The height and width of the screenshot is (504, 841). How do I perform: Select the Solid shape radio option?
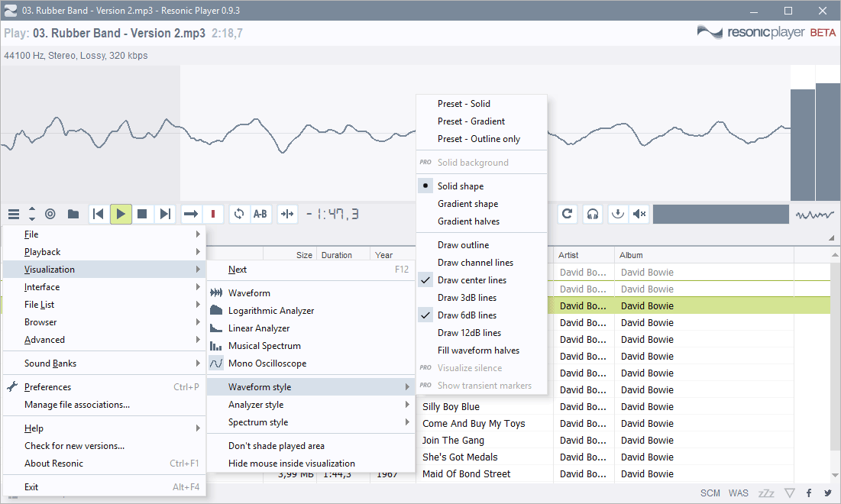pos(482,186)
